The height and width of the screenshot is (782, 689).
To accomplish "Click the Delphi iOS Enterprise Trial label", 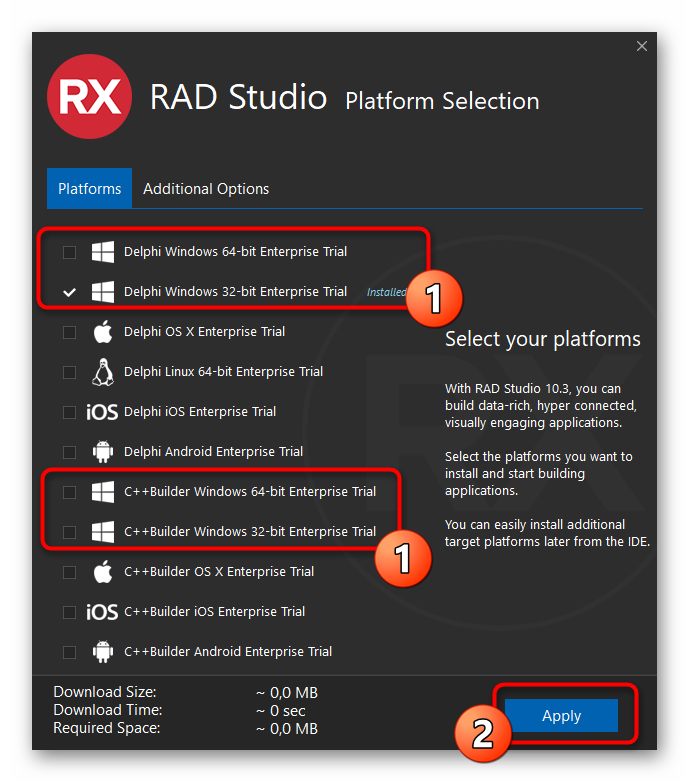I will [x=200, y=411].
